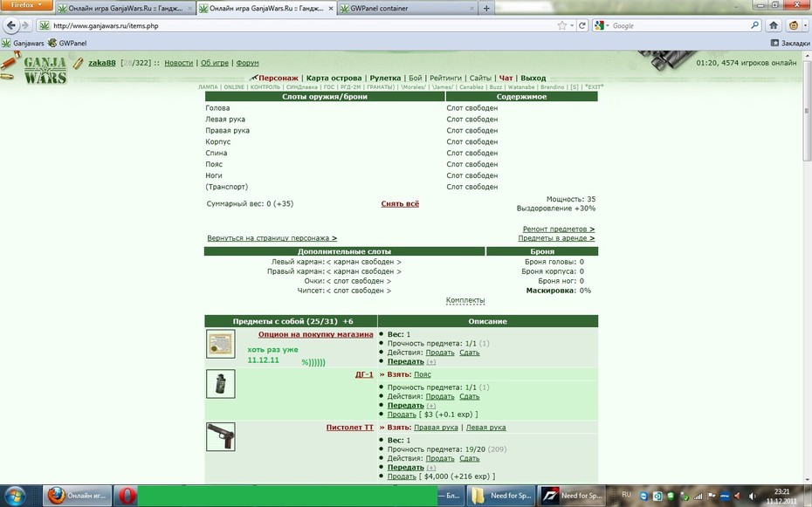Open the URL history dropdown arrow
The image size is (812, 507).
[572, 25]
